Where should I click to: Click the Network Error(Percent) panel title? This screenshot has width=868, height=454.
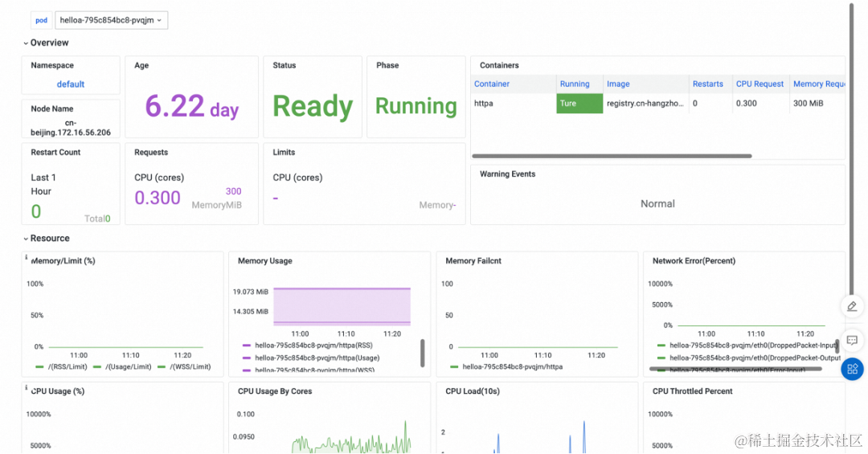(694, 261)
